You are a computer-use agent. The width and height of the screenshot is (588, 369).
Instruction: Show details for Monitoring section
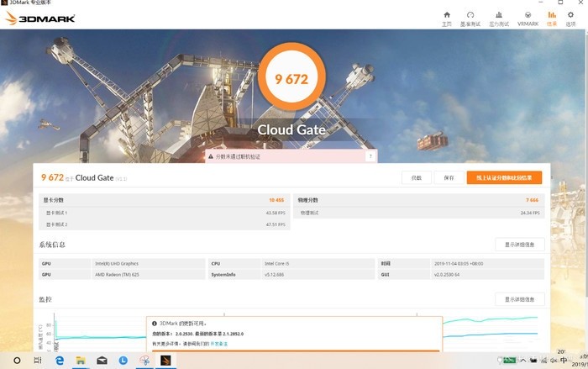519,299
